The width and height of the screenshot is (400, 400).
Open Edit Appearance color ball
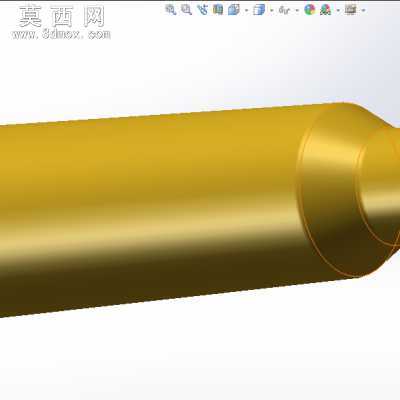(x=310, y=10)
